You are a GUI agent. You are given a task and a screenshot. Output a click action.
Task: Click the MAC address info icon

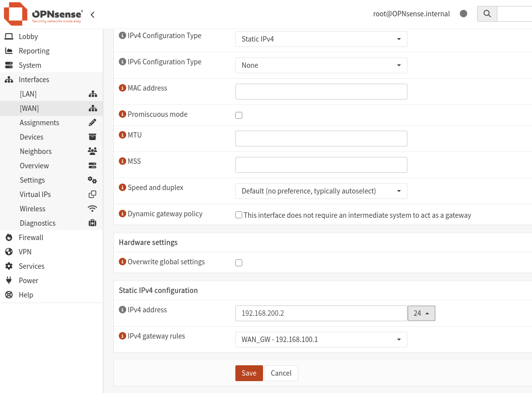[123, 88]
